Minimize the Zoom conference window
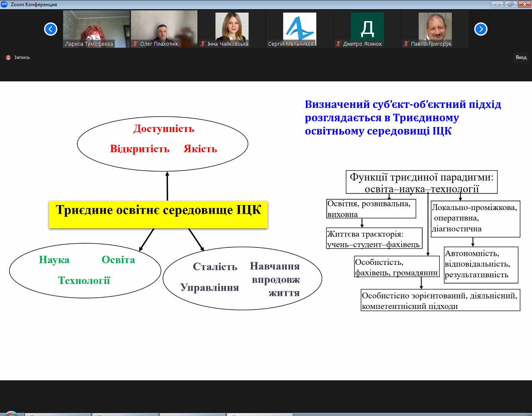The image size is (532, 416). tap(497, 5)
